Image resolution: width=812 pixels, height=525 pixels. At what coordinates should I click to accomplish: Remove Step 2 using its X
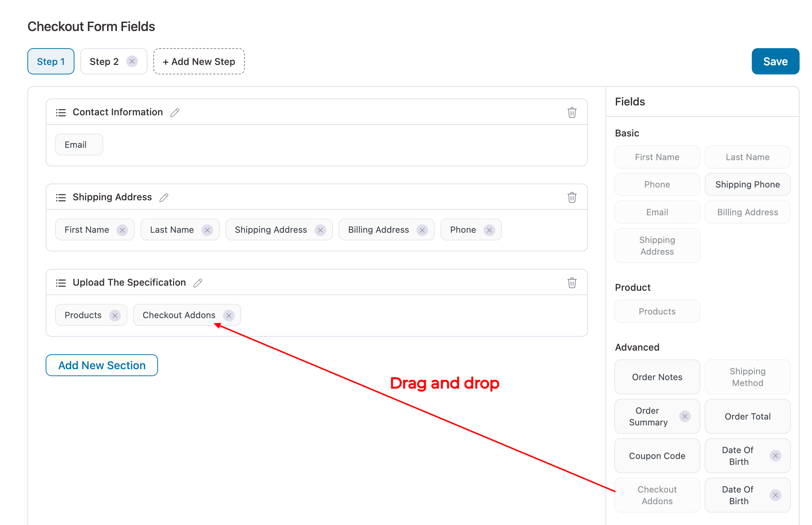[132, 61]
